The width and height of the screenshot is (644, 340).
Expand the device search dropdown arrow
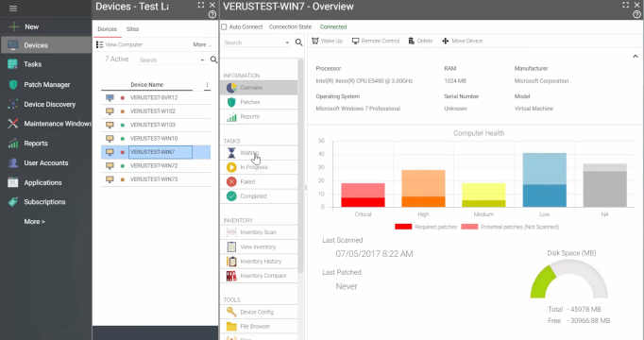pyautogui.click(x=202, y=59)
